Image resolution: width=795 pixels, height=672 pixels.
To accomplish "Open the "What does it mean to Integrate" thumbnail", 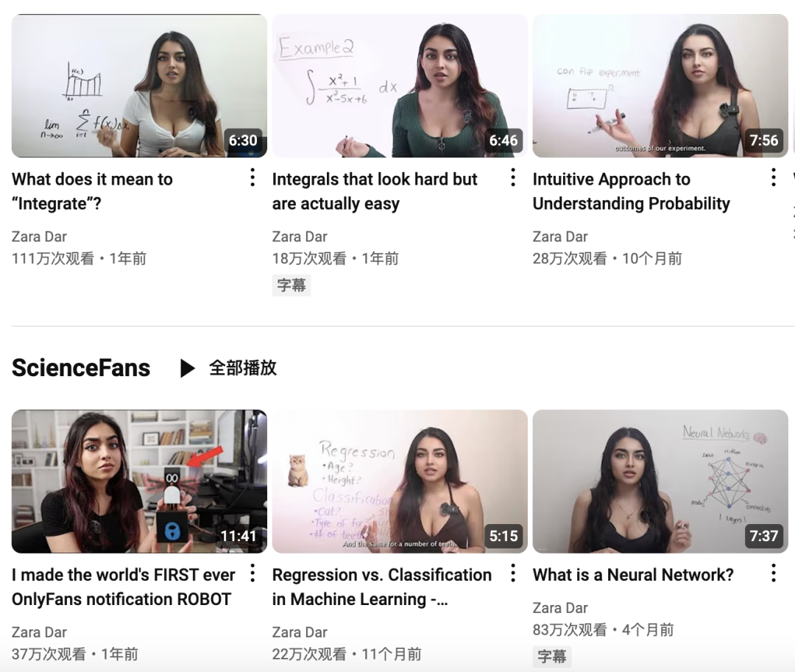I will [139, 85].
